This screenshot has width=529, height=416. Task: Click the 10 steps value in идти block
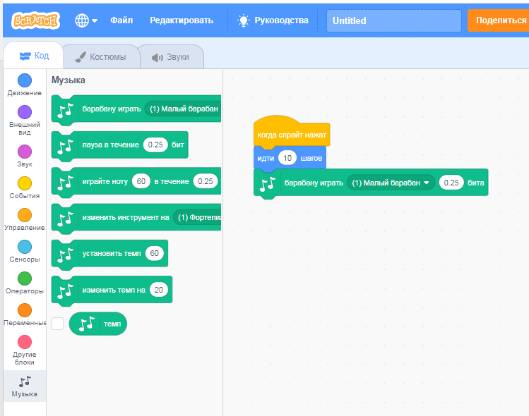pyautogui.click(x=287, y=158)
